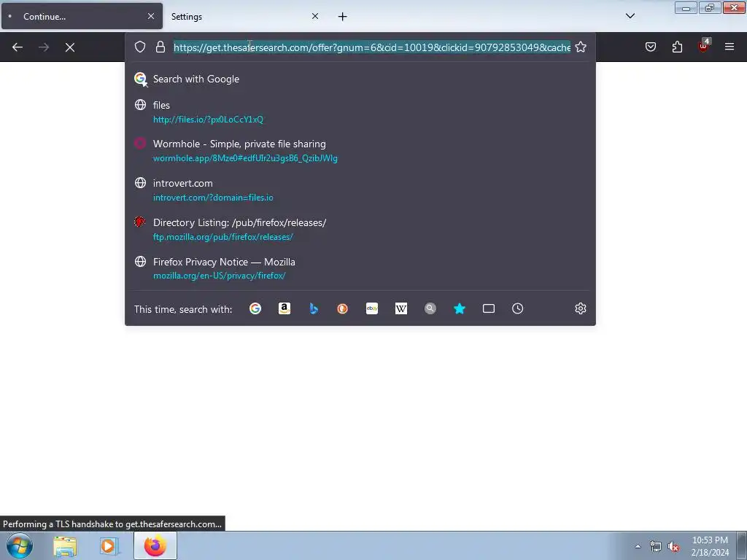Open the files suggestion entry

coord(360,112)
